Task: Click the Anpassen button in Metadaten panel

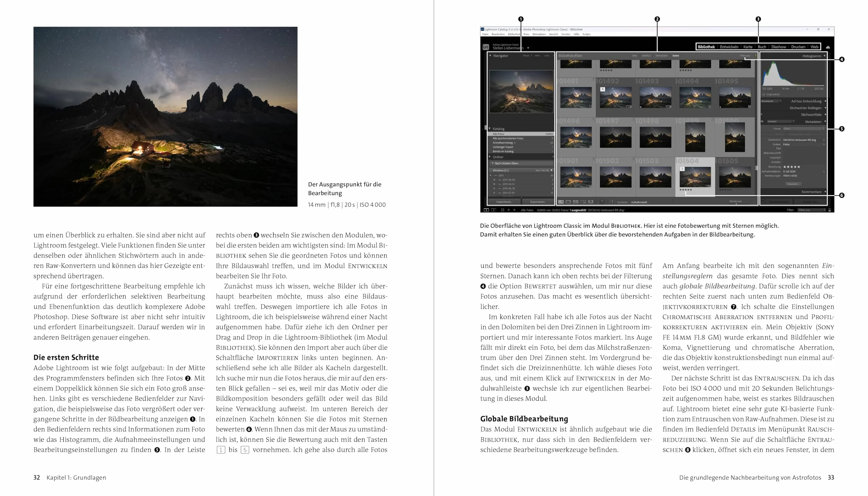Action: [x=793, y=184]
